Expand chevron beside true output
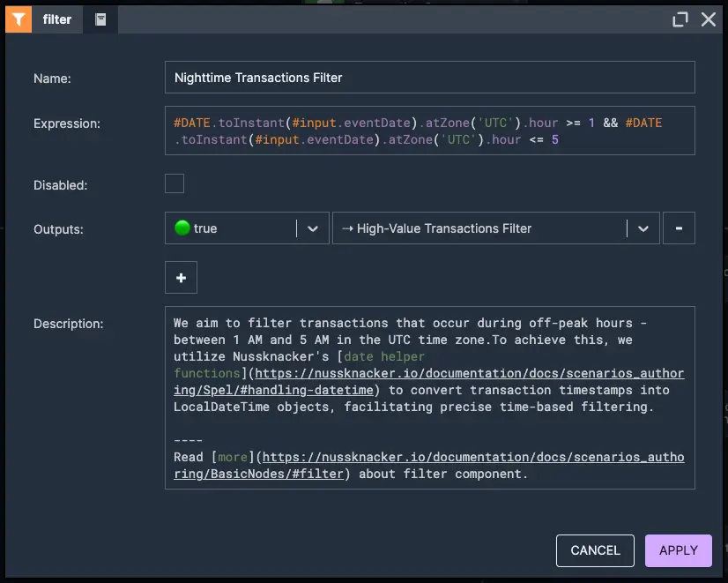 [x=313, y=228]
